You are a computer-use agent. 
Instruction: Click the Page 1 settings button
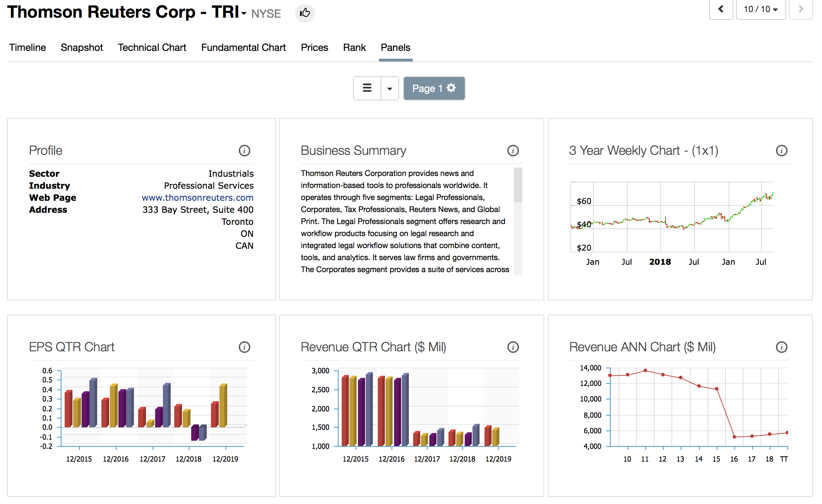(434, 88)
